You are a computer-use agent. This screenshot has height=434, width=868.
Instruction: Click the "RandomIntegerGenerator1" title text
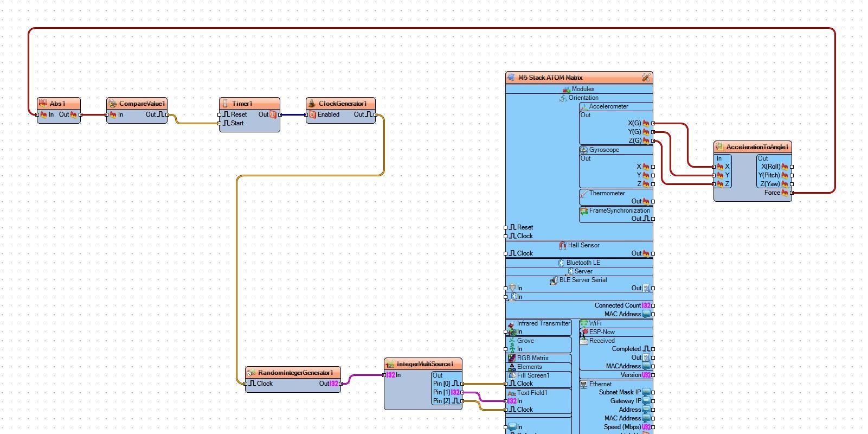point(295,373)
